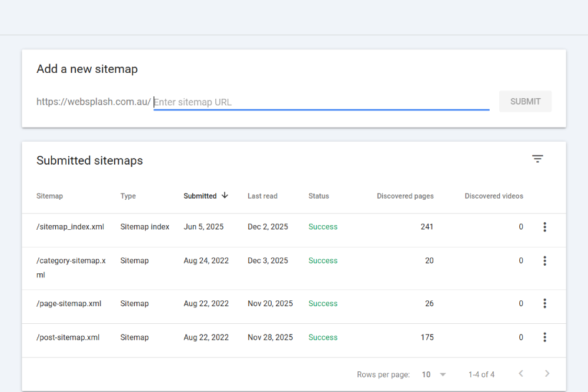Open more options for /page-sitemap.xml row
Viewport: 588px width, 392px height.
544,303
